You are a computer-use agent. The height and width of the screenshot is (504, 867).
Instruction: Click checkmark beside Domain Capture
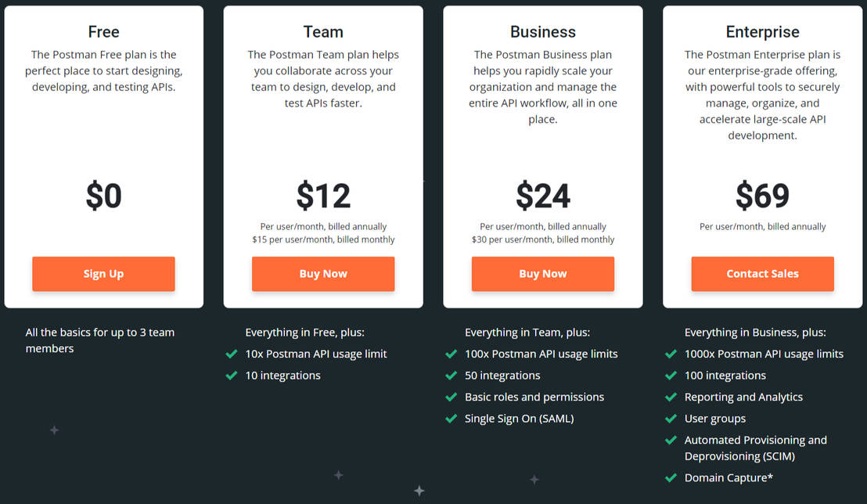(671, 477)
